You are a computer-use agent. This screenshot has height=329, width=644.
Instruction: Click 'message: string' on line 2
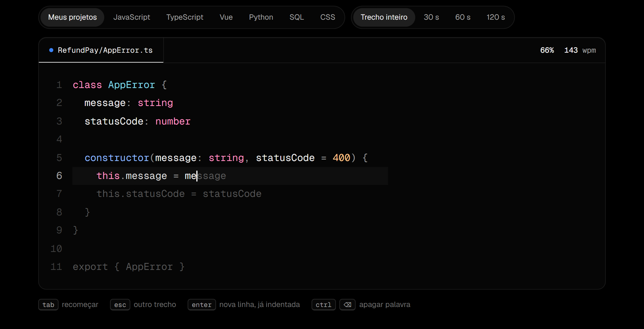click(x=129, y=103)
